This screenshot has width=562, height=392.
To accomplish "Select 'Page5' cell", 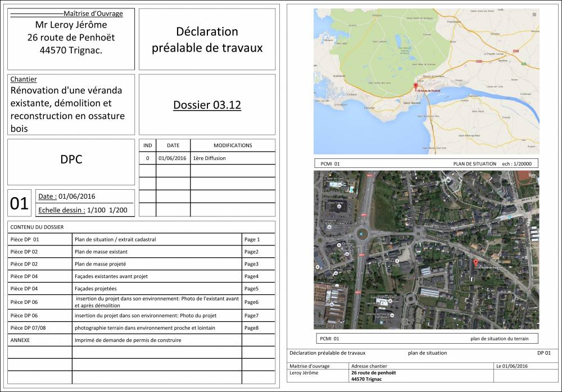I will (x=251, y=289).
